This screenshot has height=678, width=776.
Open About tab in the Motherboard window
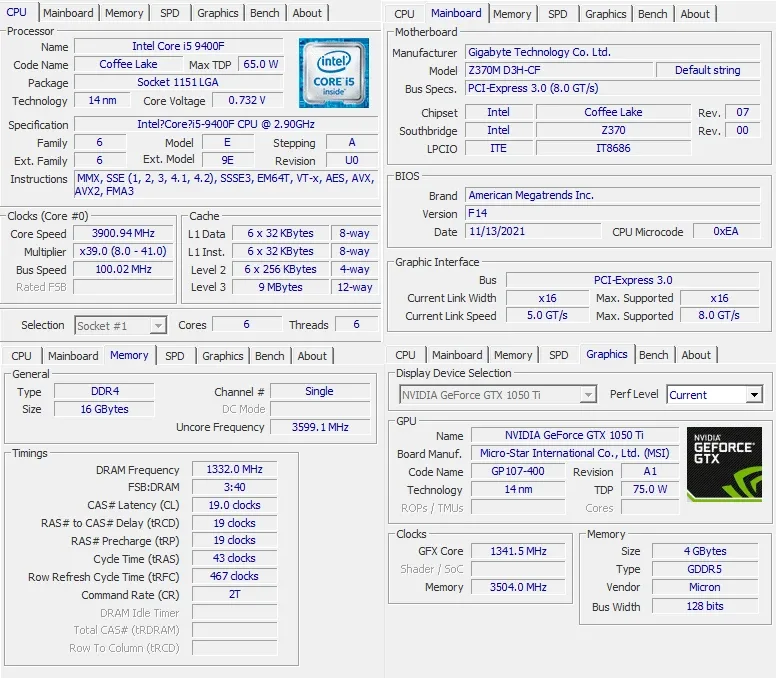click(x=695, y=14)
